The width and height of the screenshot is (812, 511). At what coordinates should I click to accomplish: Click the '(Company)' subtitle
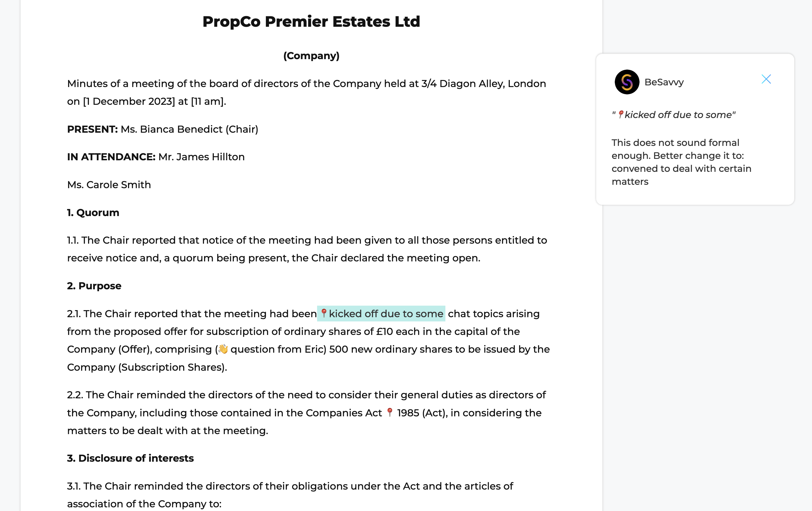click(311, 56)
